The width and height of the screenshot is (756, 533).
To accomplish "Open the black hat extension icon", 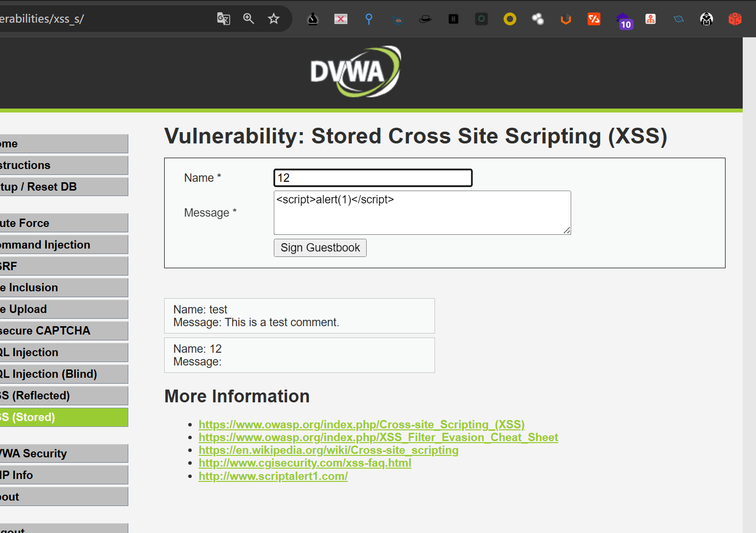I will click(x=425, y=19).
